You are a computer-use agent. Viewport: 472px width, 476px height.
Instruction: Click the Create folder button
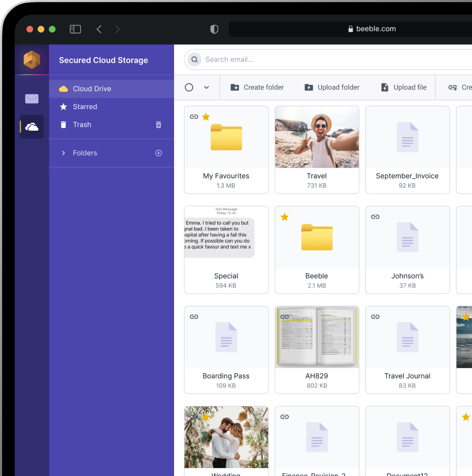(x=257, y=87)
